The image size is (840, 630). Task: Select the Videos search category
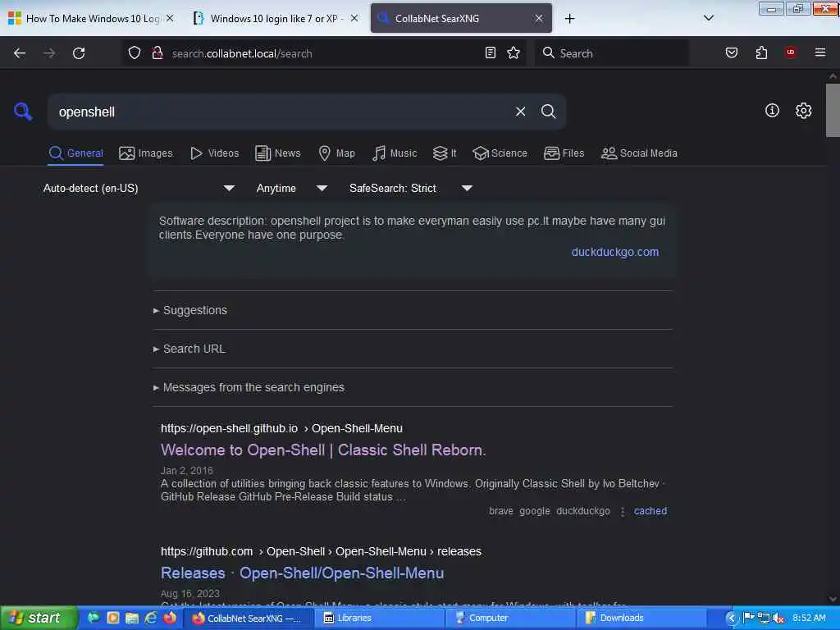(214, 153)
